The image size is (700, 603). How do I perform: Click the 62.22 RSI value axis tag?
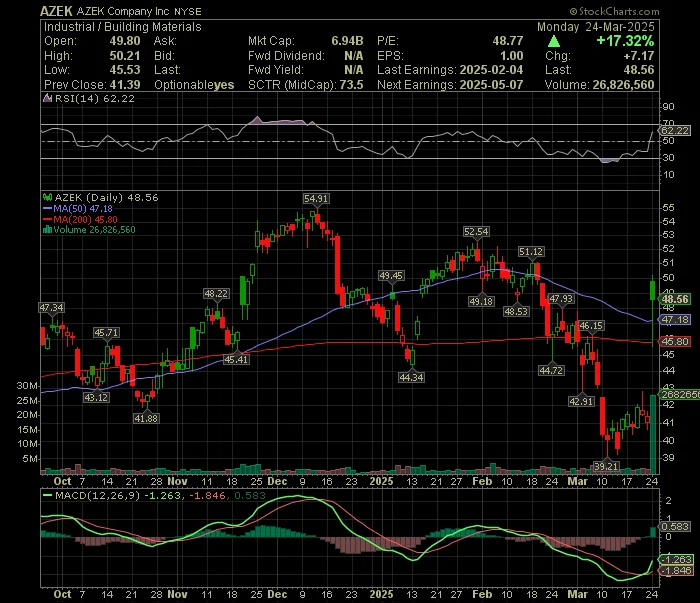[x=675, y=130]
